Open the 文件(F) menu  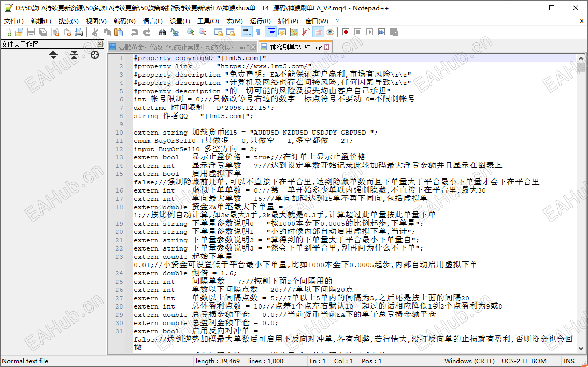(x=14, y=21)
